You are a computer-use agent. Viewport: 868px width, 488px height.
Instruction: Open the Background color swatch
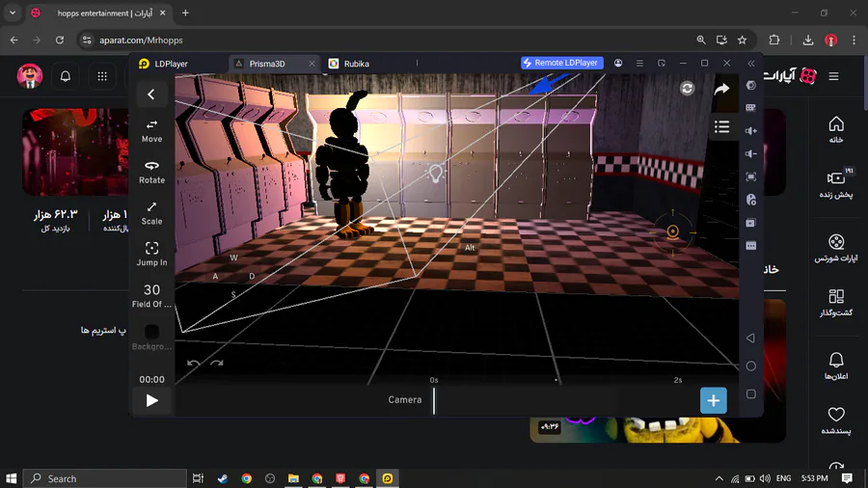coord(151,332)
